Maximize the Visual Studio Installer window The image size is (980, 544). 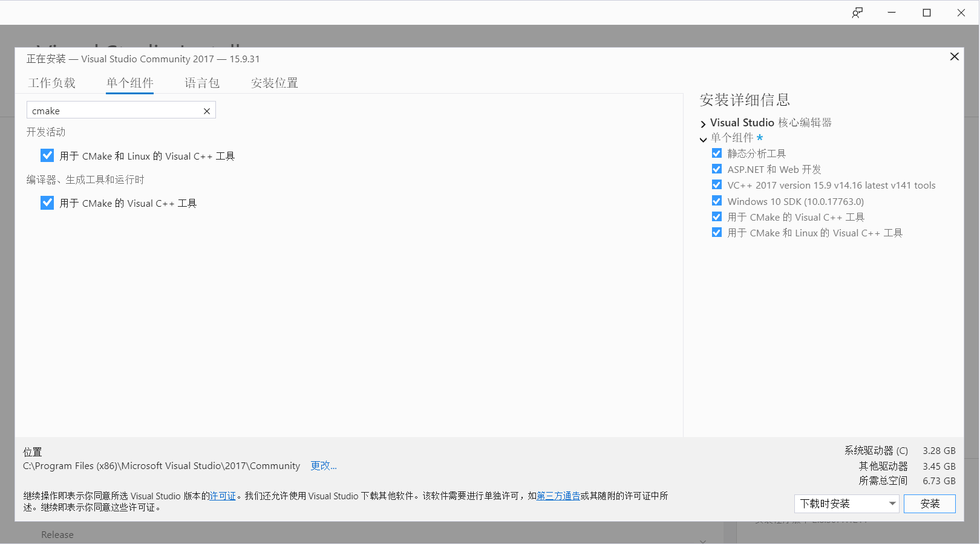927,13
